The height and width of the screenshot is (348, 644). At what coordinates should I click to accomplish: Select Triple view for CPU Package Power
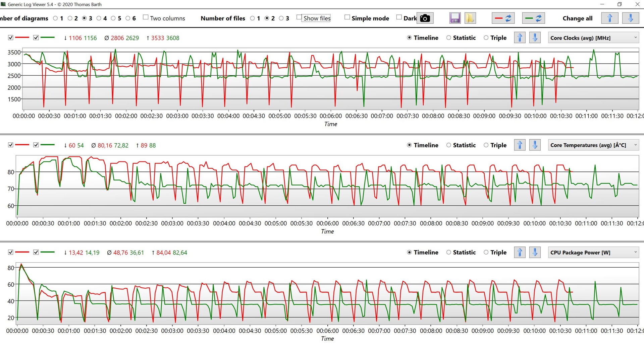486,252
